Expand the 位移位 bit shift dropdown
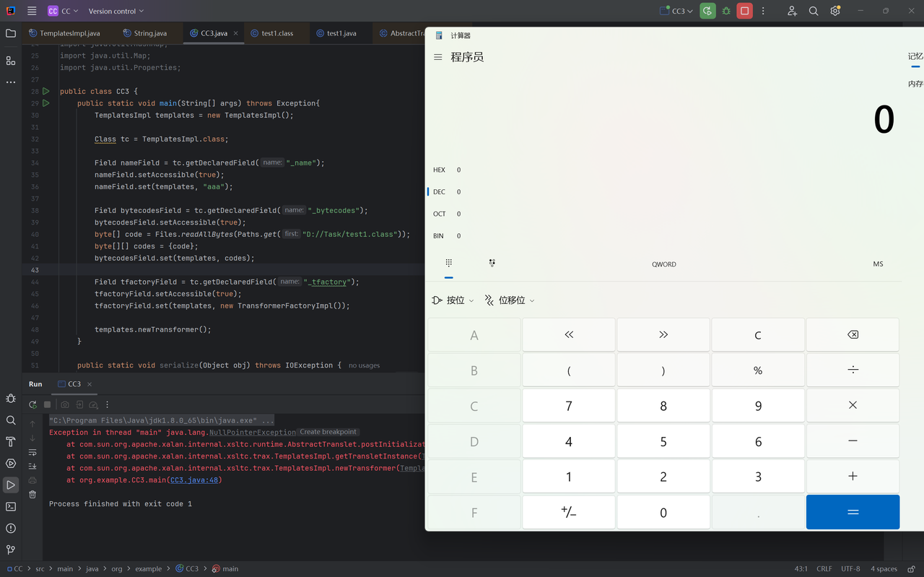 coord(510,300)
